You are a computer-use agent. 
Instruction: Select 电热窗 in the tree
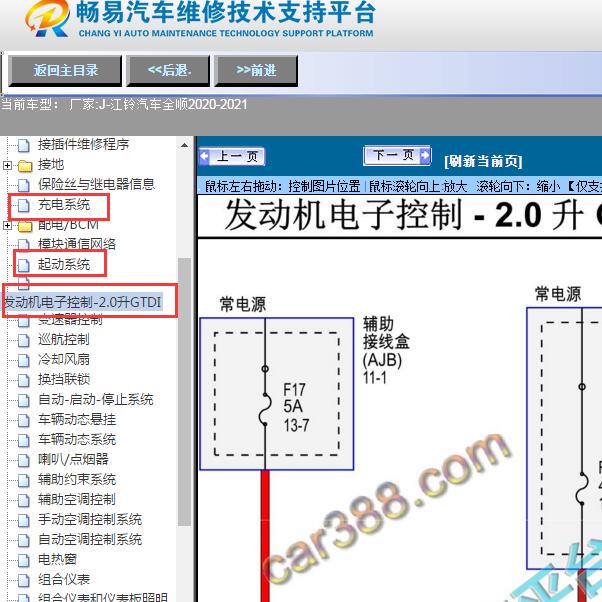point(57,559)
